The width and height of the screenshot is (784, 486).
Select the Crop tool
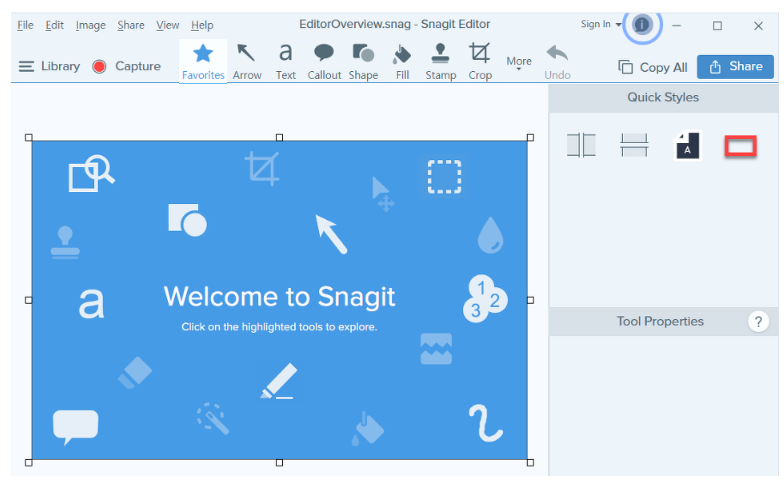point(480,62)
